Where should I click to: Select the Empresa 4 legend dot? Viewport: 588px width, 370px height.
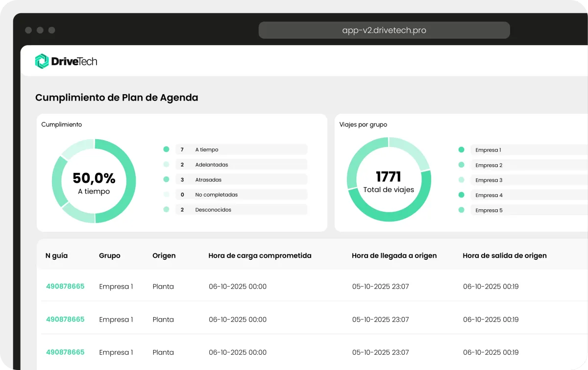461,195
